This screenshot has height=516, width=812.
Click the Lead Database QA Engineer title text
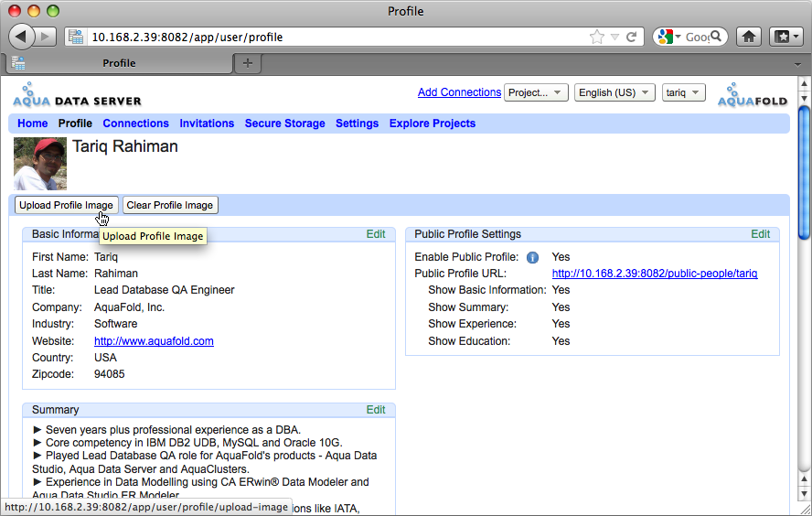point(165,290)
